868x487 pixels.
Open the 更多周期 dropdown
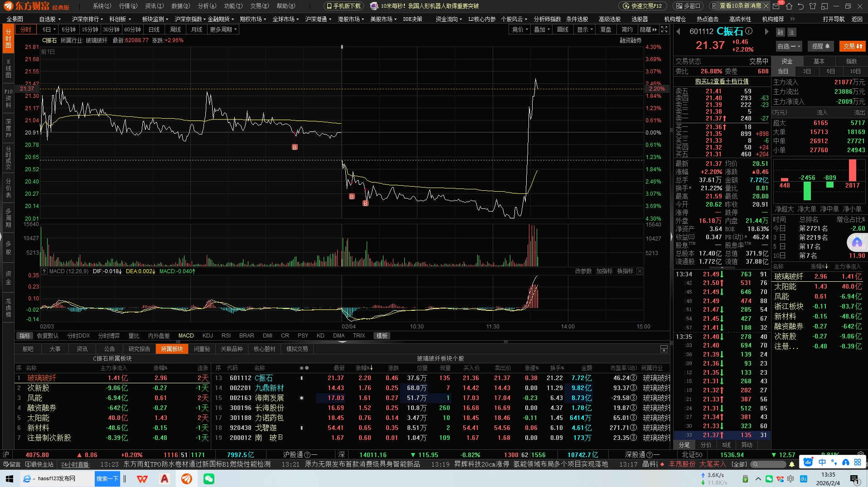click(x=223, y=29)
